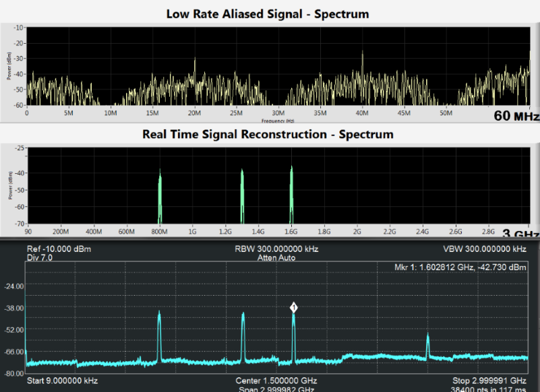Click the Div 7.0 scale setting
Image resolution: width=540 pixels, height=392 pixels.
39,257
